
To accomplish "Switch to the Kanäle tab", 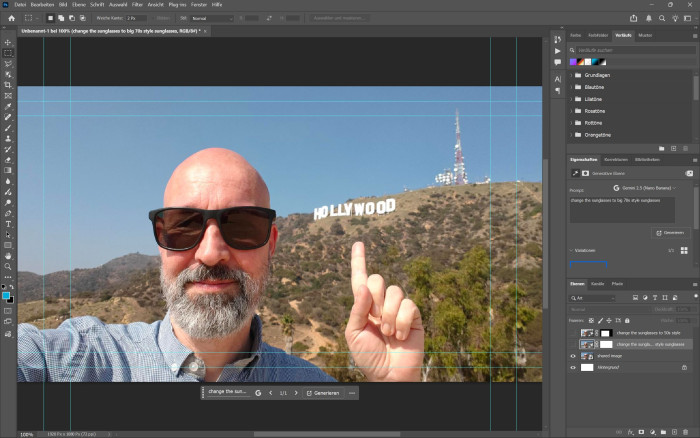I will [598, 283].
